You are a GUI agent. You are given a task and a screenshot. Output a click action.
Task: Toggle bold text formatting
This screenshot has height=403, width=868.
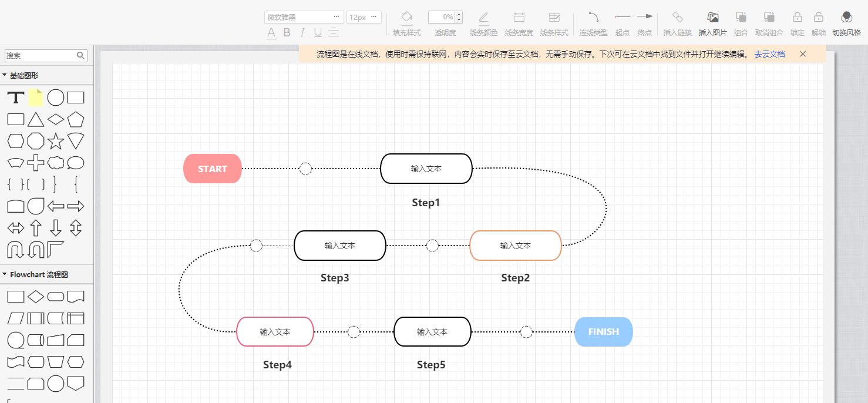tap(287, 32)
